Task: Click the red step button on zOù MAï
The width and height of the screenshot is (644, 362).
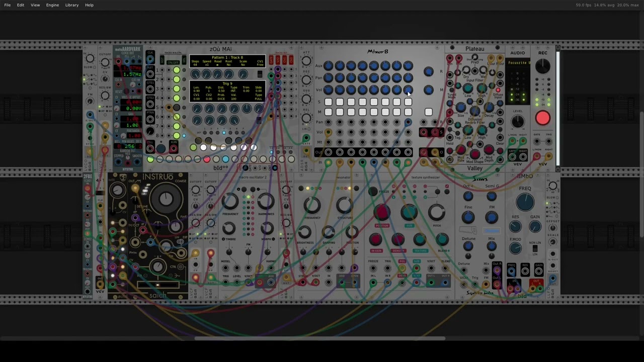Action: (206, 159)
